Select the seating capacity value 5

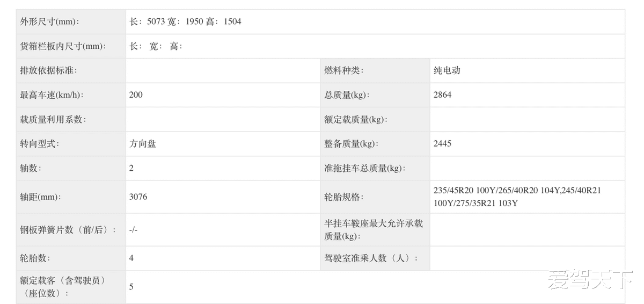(x=131, y=287)
